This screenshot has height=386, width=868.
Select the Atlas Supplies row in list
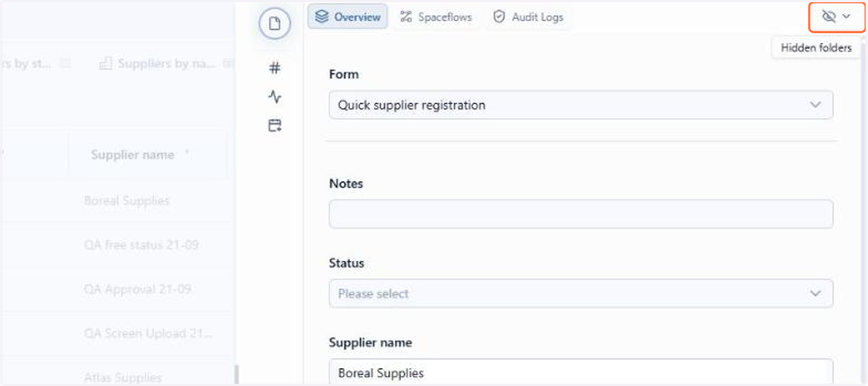(x=123, y=377)
